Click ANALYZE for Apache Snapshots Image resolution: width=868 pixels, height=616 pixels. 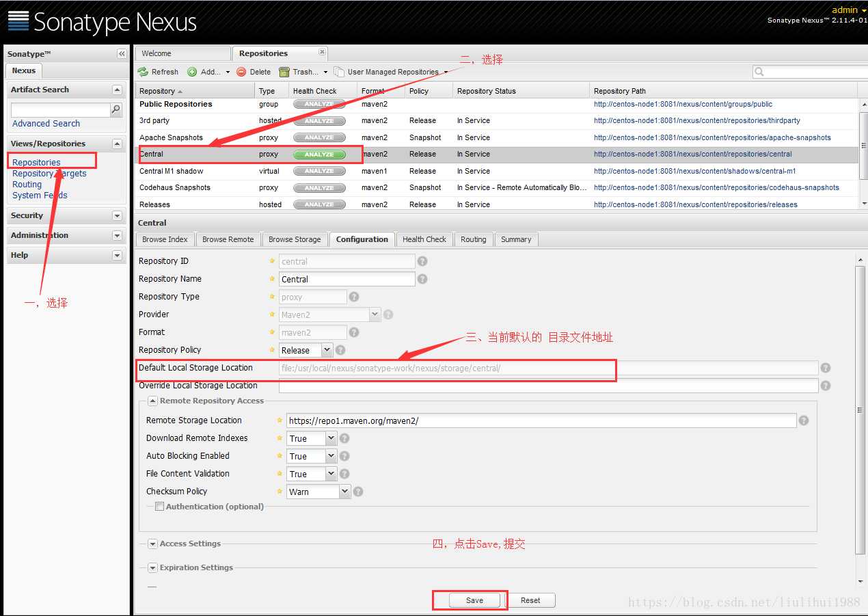coord(319,137)
